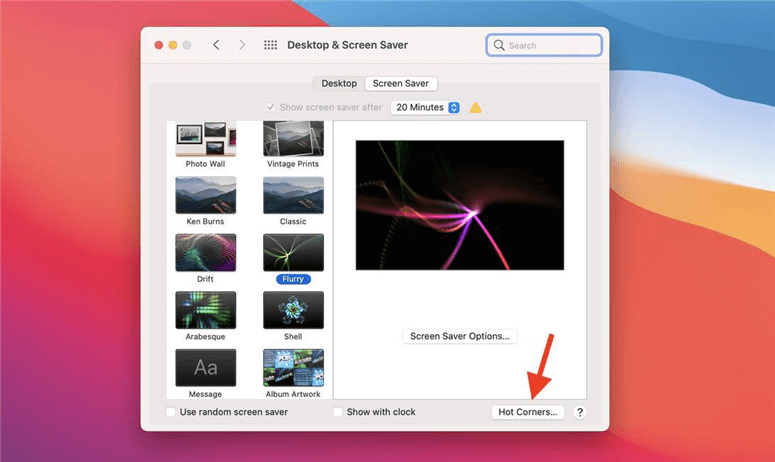This screenshot has width=775, height=462.
Task: Click the yellow warning triangle icon
Action: tap(475, 107)
